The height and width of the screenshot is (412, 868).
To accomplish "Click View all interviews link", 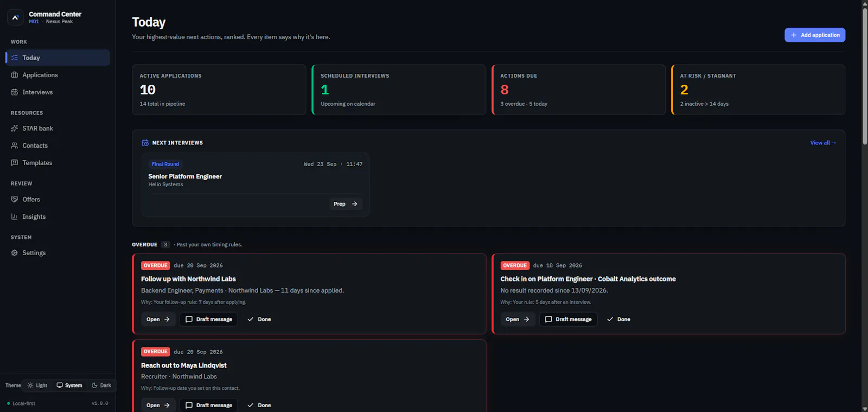I will 823,143.
